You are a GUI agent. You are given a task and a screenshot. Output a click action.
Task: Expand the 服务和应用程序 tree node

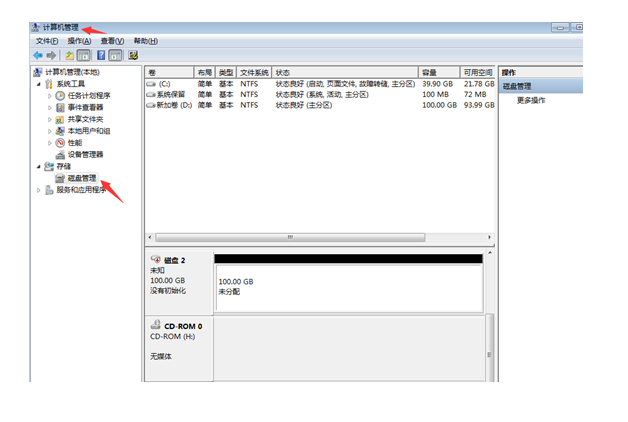click(39, 189)
